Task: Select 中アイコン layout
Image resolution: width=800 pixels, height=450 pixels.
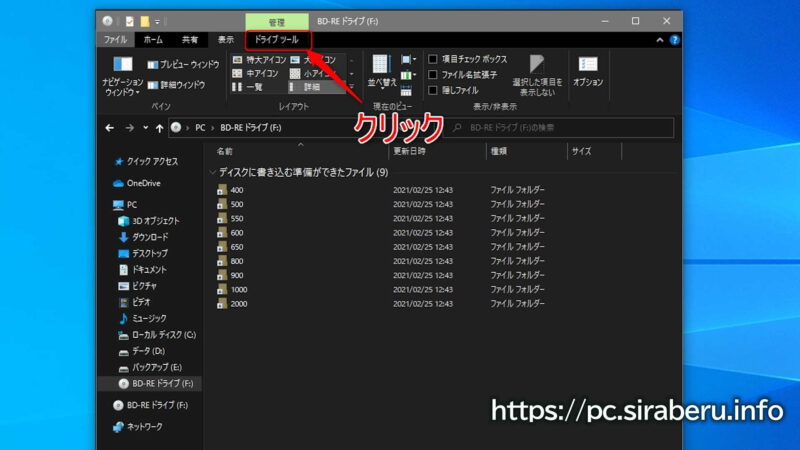Action: [x=256, y=74]
